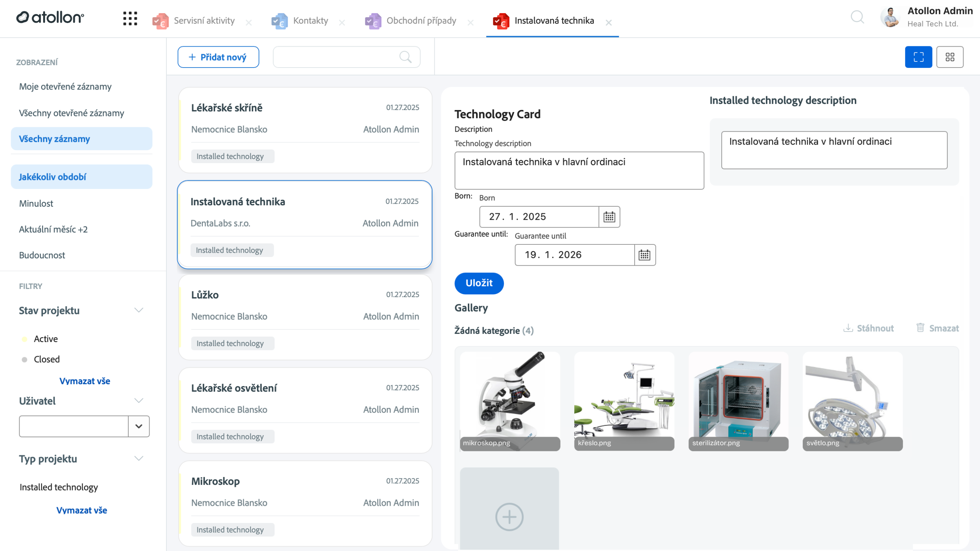Collapse Uživatel filter section
This screenshot has height=551, width=980.
(139, 401)
